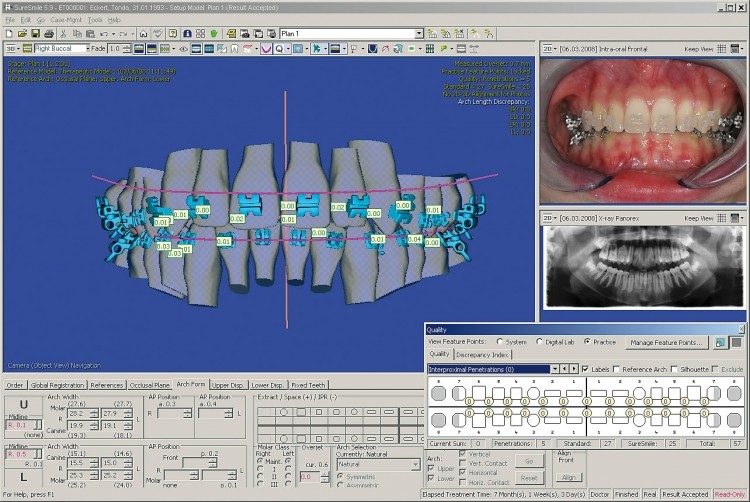Switch to the Discrepancy Index tab

click(482, 355)
